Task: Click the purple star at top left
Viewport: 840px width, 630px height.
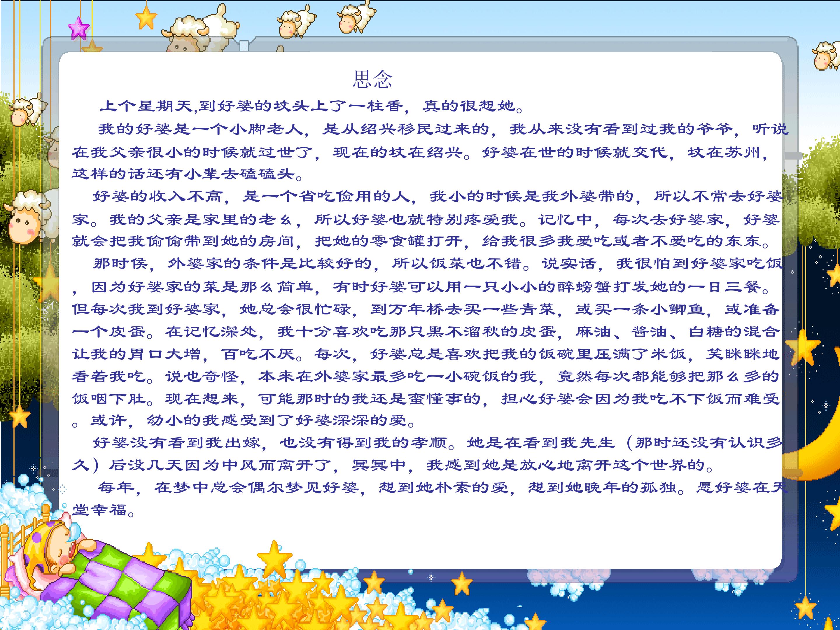Action: (x=79, y=28)
